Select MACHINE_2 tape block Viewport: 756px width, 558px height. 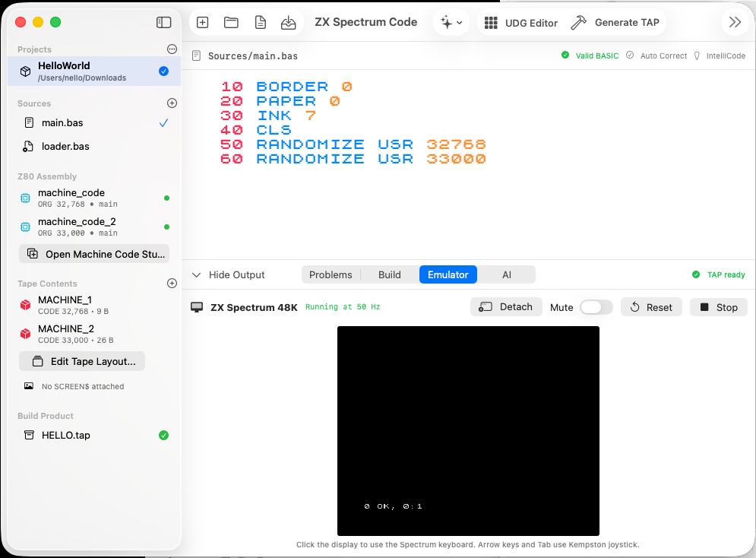click(x=94, y=334)
